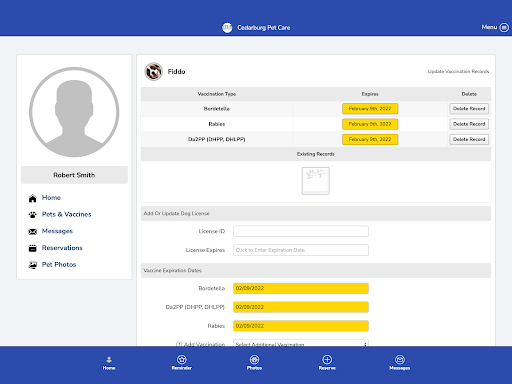Open Pets & Vaccines sidebar link

click(66, 214)
